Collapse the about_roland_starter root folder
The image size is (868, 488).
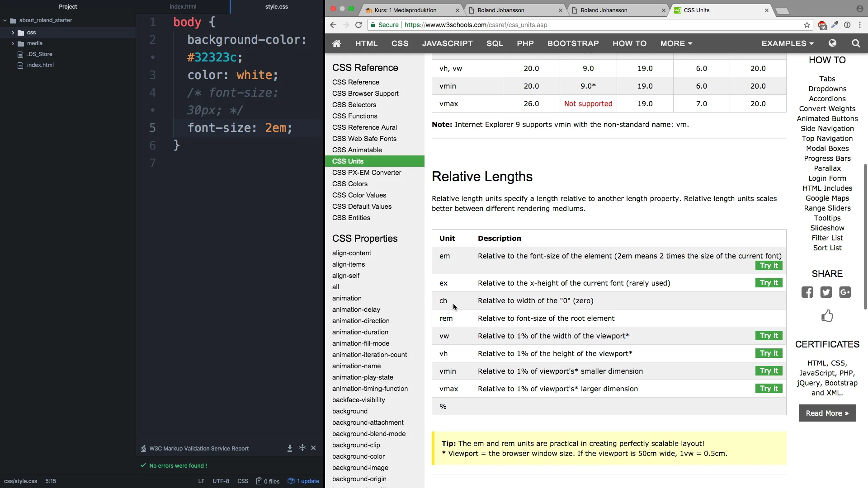5,20
